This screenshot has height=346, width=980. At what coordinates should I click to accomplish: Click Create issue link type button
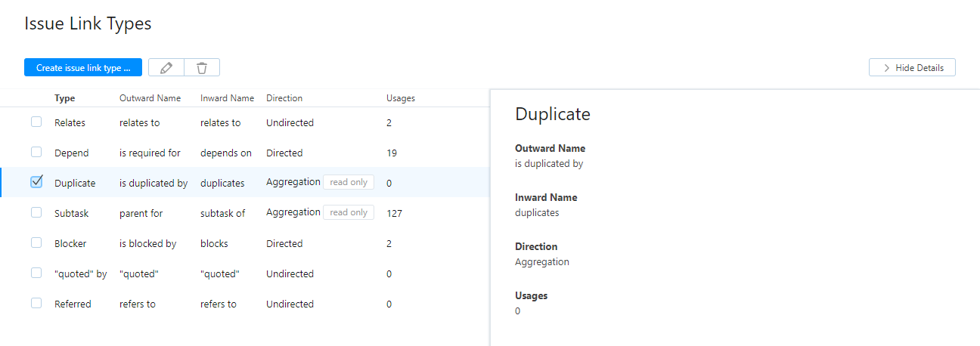[83, 68]
